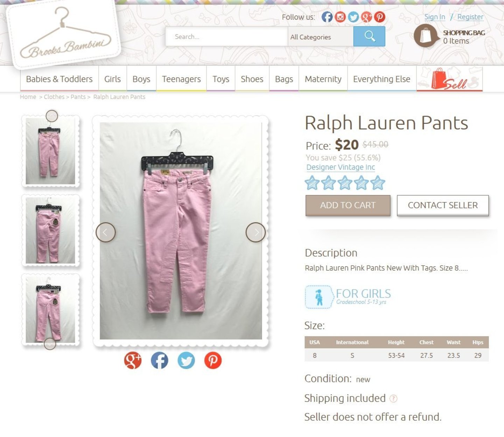Open the shopping bag icon
This screenshot has height=437, width=504.
pos(426,36)
